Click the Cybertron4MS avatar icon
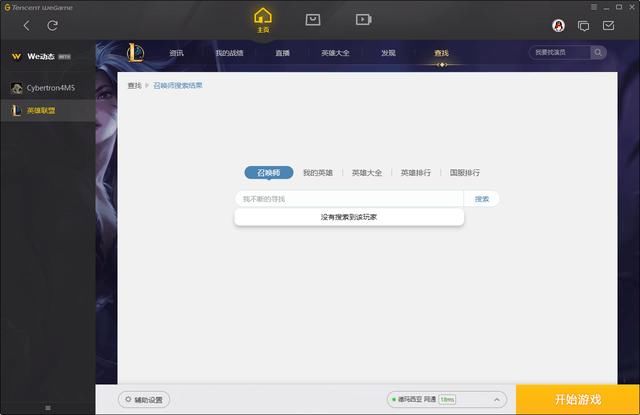Image resolution: width=640 pixels, height=415 pixels. 17,88
